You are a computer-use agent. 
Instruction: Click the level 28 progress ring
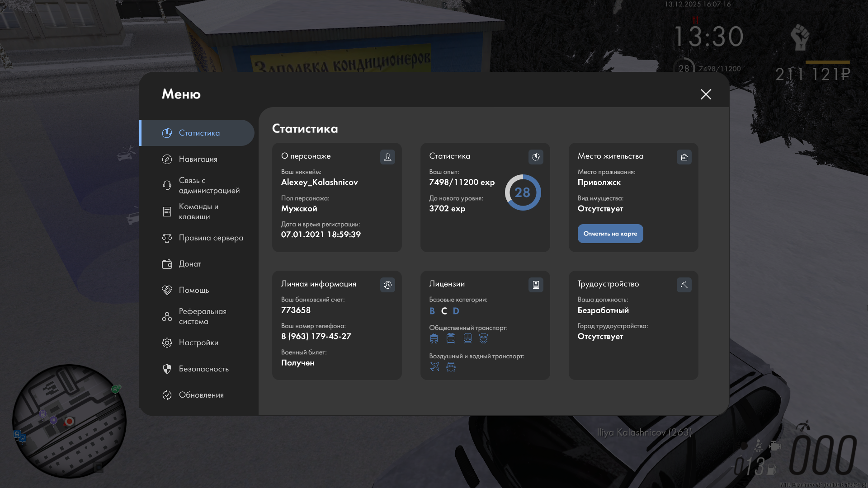[x=523, y=192]
